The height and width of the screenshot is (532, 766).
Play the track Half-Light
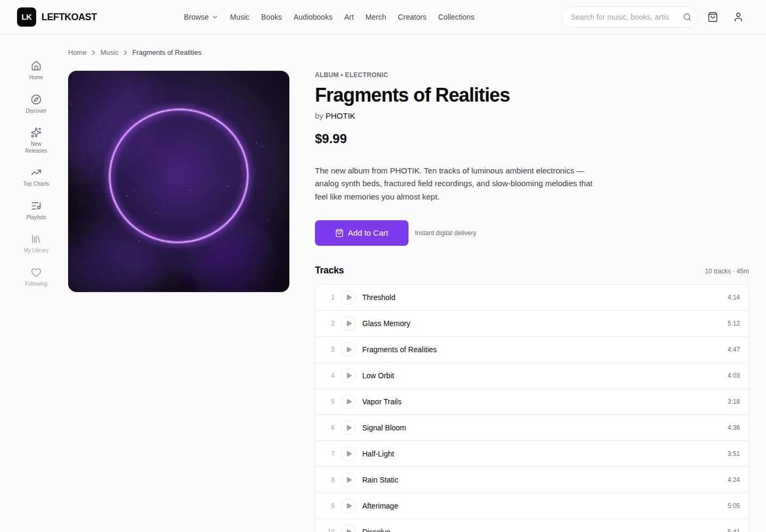pos(348,454)
